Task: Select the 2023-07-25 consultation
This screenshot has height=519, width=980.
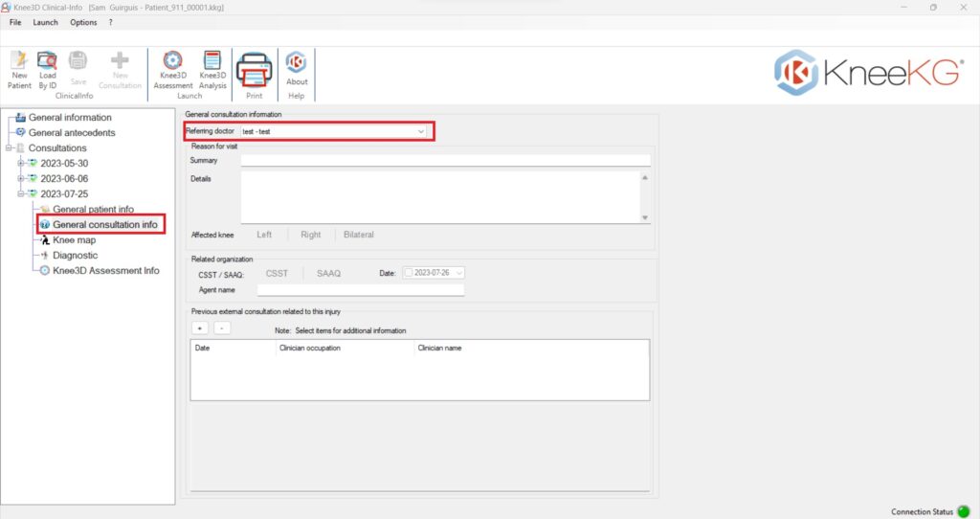Action: [64, 193]
